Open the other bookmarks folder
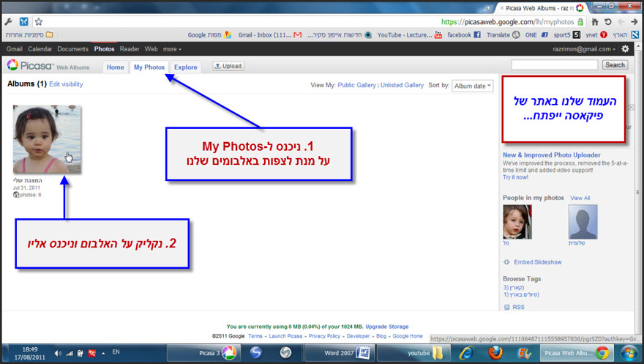The height and width of the screenshot is (364, 644). (x=29, y=35)
